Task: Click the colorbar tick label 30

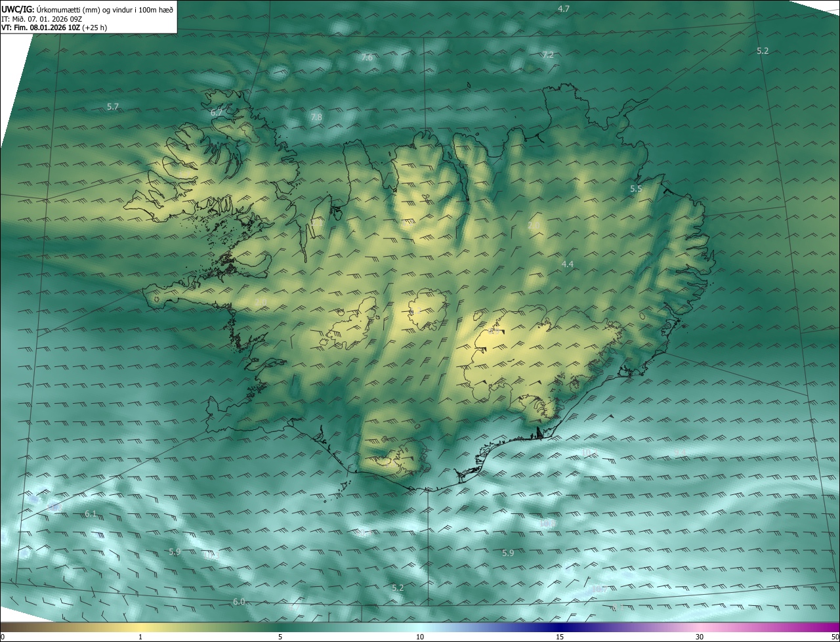Action: (700, 637)
